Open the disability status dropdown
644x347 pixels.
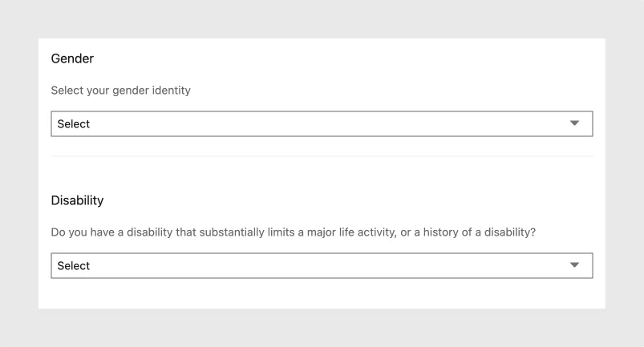click(x=321, y=266)
